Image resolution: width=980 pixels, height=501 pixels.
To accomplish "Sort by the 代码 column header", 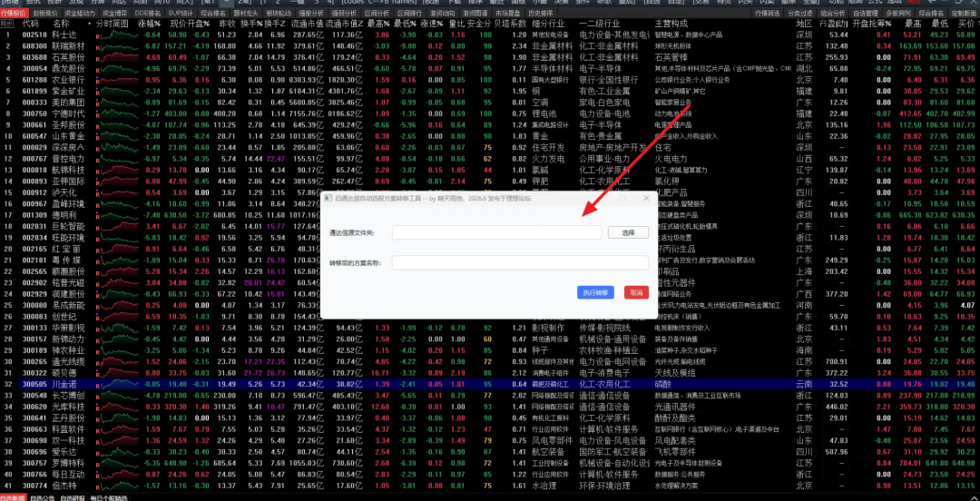I will (31, 24).
